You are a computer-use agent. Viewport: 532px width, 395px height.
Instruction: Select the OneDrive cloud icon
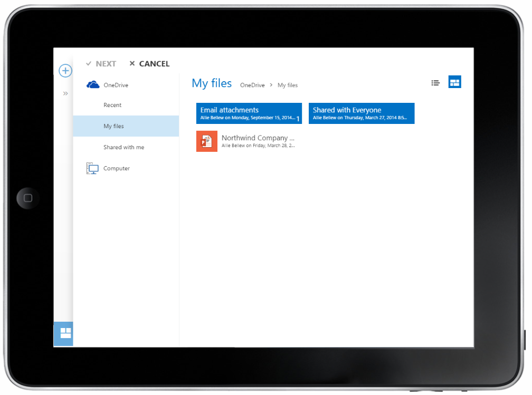pos(92,84)
